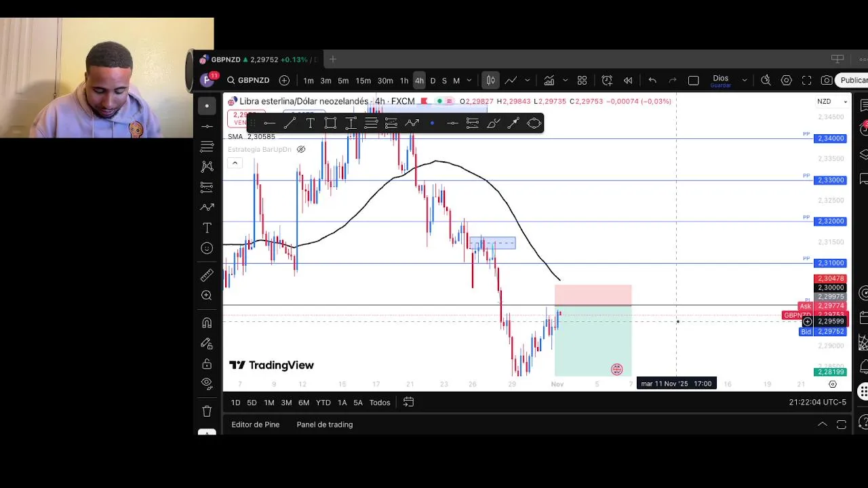The height and width of the screenshot is (488, 868).
Task: Select the trend line tool in floating toolbar
Action: point(290,123)
